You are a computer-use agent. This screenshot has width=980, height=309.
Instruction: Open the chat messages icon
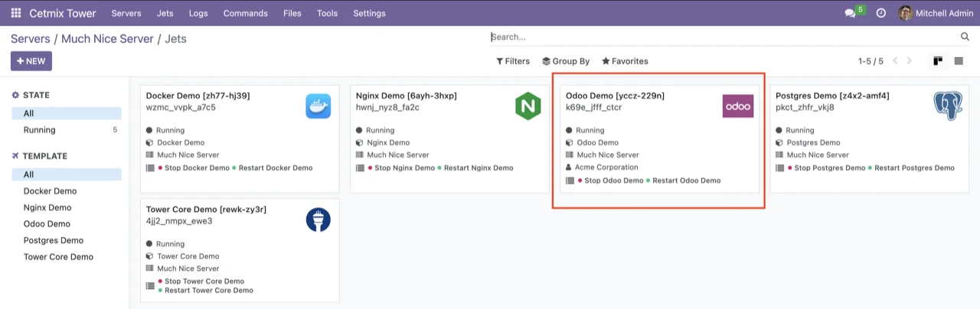(850, 13)
